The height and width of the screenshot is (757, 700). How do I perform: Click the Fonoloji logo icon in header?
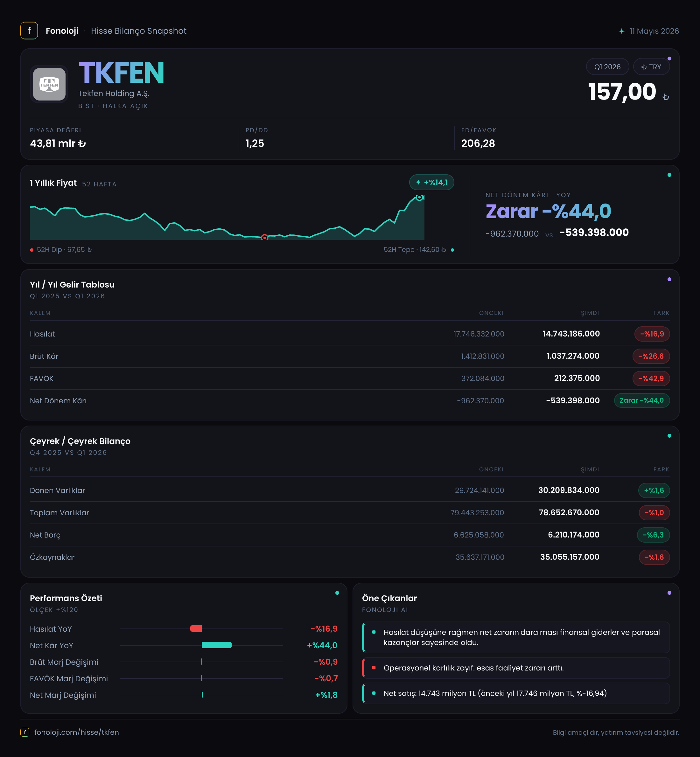tap(29, 31)
